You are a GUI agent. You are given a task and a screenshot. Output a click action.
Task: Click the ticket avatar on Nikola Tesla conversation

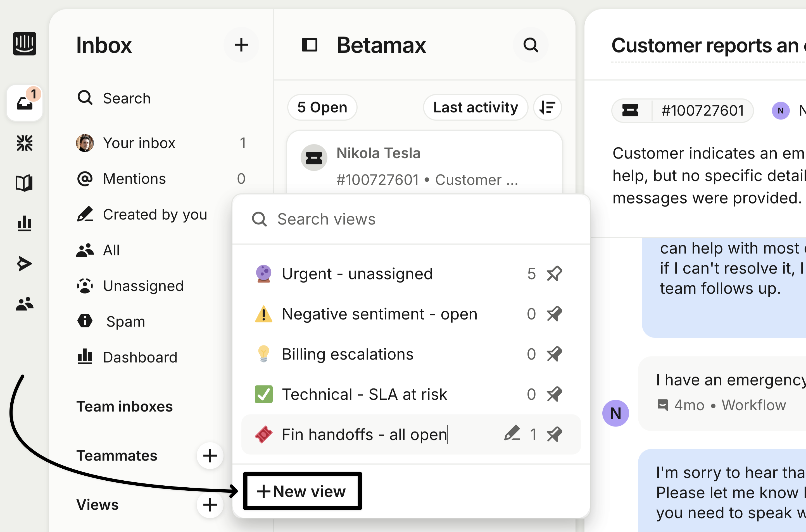(x=314, y=158)
